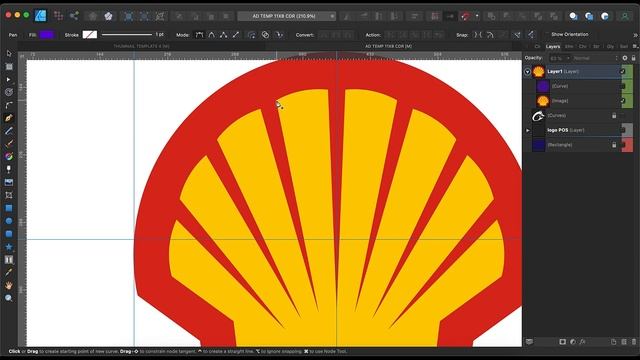This screenshot has height=360, width=640.
Task: Switch to THUMBNAIL TEMPLATE 4 document tab
Action: click(x=141, y=46)
